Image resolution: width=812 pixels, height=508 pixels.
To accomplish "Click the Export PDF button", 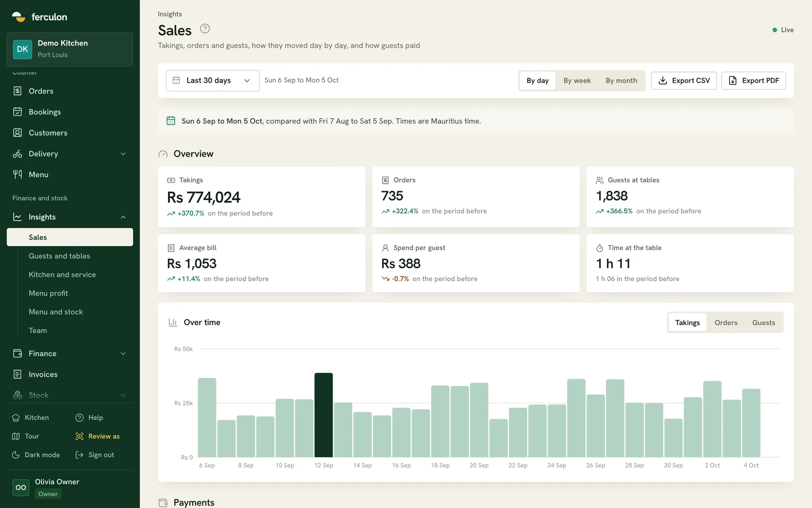I will pos(754,80).
